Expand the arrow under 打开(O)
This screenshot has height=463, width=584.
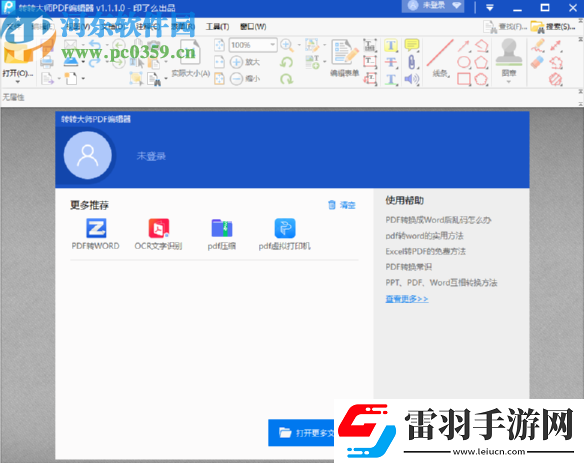[x=18, y=82]
